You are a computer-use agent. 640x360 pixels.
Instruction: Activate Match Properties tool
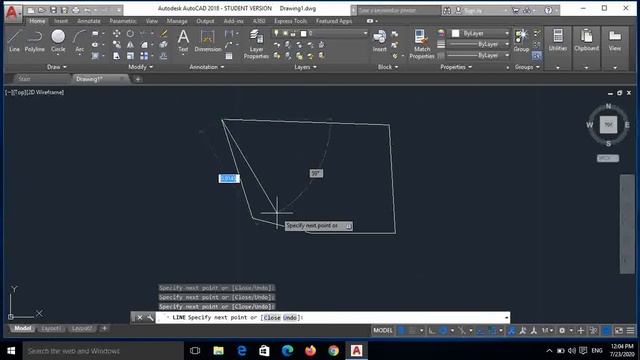422,44
